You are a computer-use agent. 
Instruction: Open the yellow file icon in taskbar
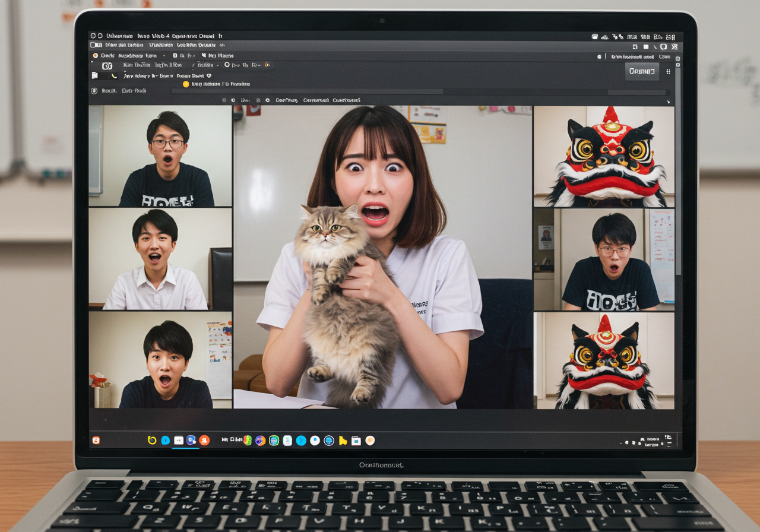(x=343, y=441)
